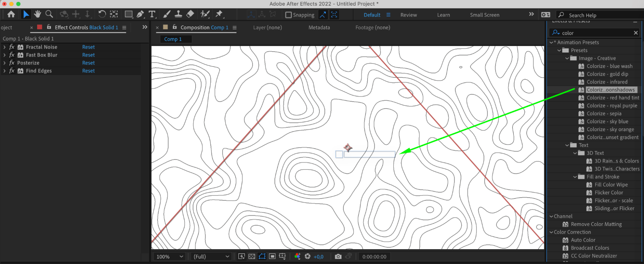Reset the Fractal Noise effect

tap(88, 47)
